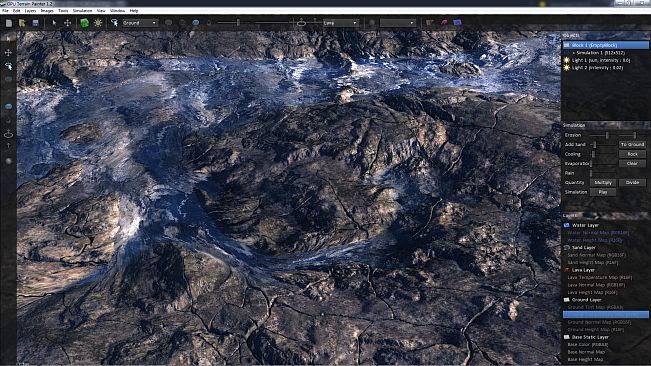
Task: Open the Layers menu
Action: coord(30,11)
